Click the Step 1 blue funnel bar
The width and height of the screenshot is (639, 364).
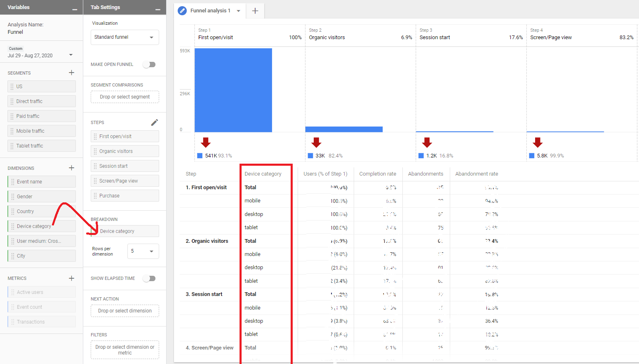tap(233, 90)
